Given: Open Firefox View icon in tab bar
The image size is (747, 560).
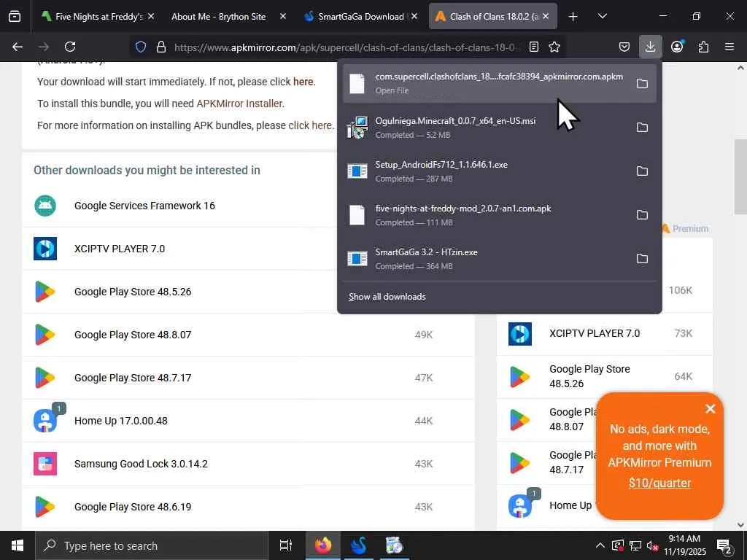Looking at the screenshot, I should click(15, 16).
